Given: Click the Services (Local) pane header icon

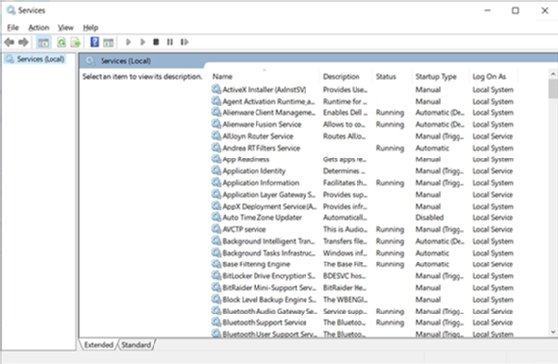Looking at the screenshot, I should click(x=90, y=61).
